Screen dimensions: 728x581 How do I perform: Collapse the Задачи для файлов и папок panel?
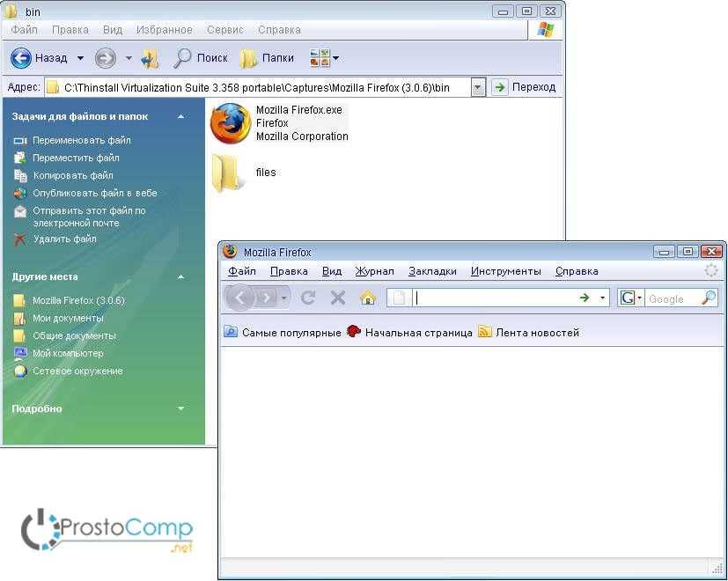(180, 116)
